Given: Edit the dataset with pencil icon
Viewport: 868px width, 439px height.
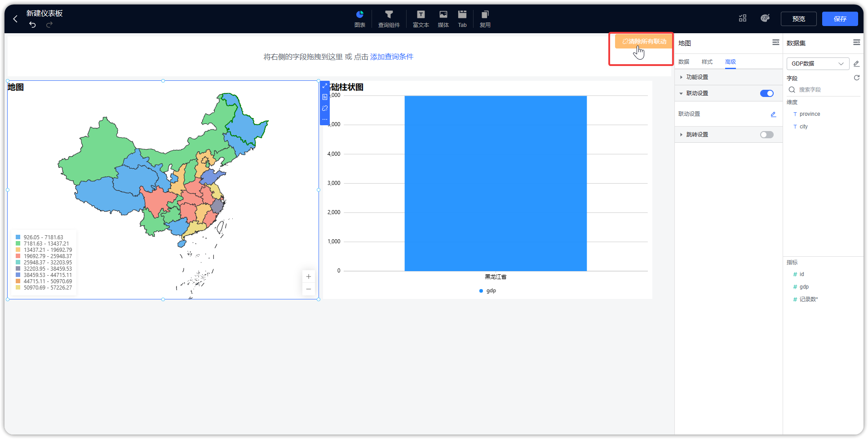Looking at the screenshot, I should pos(856,64).
